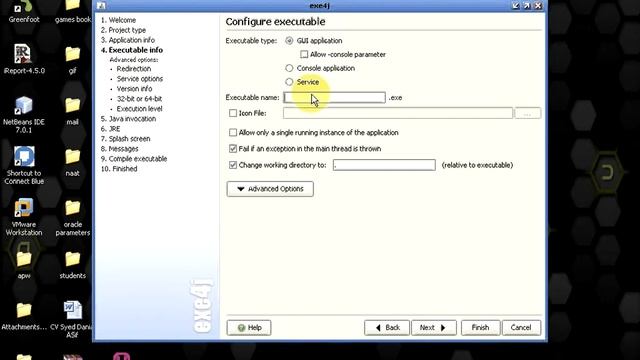
Task: Go to step 9 Compile executable
Action: click(x=134, y=159)
